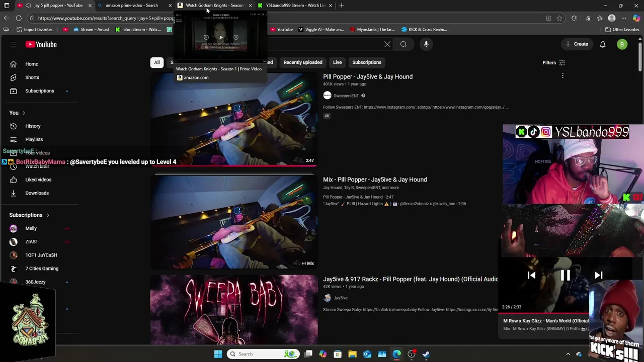The height and width of the screenshot is (362, 644).
Task: Open Viggle AI bookmark
Action: click(321, 29)
